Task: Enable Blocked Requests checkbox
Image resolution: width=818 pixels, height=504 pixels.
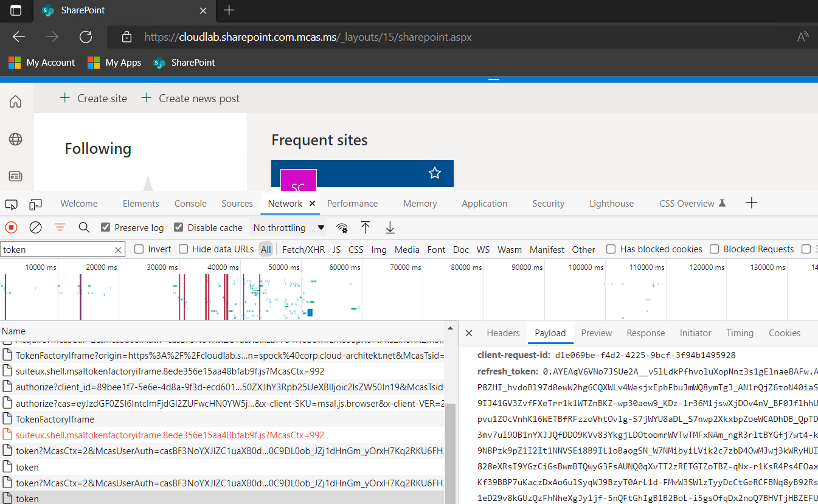Action: pos(715,249)
